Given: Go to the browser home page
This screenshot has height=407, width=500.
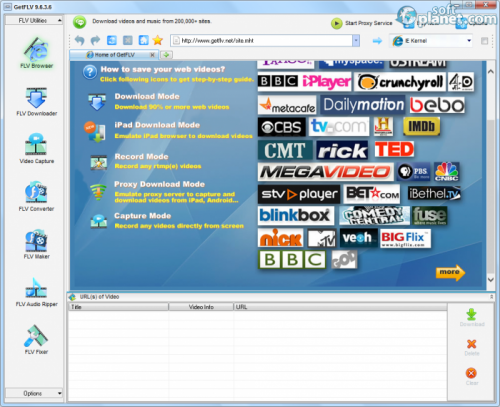Looking at the screenshot, I should 143,40.
